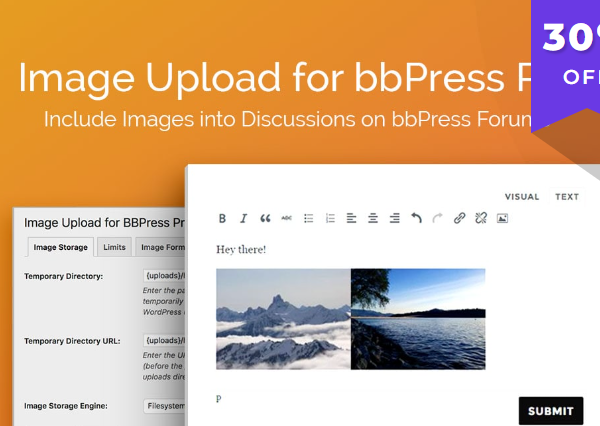Redo the last edit
This screenshot has width=600, height=426.
click(437, 218)
